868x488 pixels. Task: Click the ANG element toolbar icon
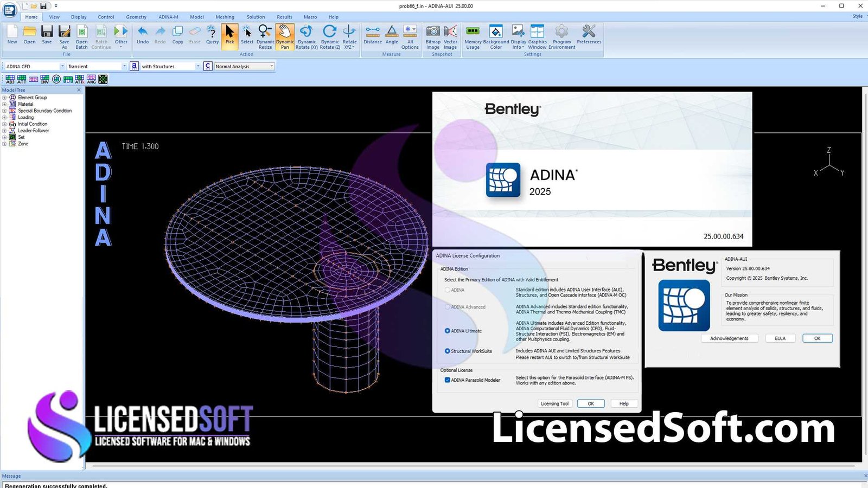point(91,79)
